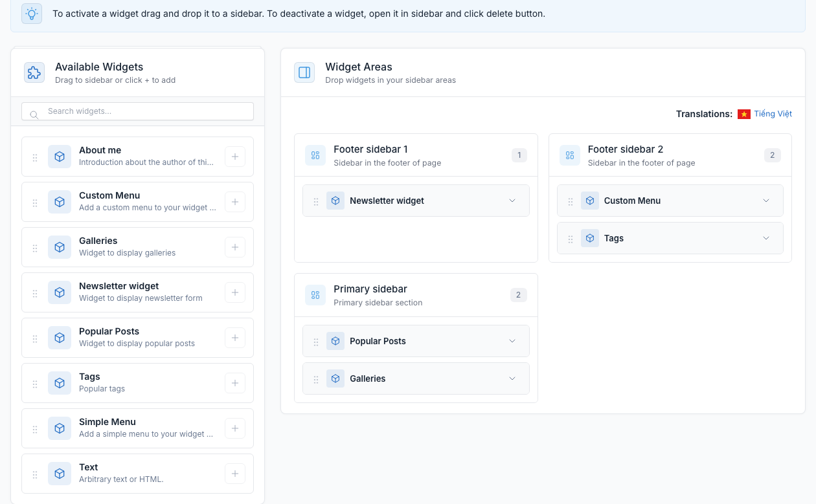Viewport: 816px width, 504px height.
Task: Click 'Drop widgets in your sidebar areas' text
Action: click(391, 80)
